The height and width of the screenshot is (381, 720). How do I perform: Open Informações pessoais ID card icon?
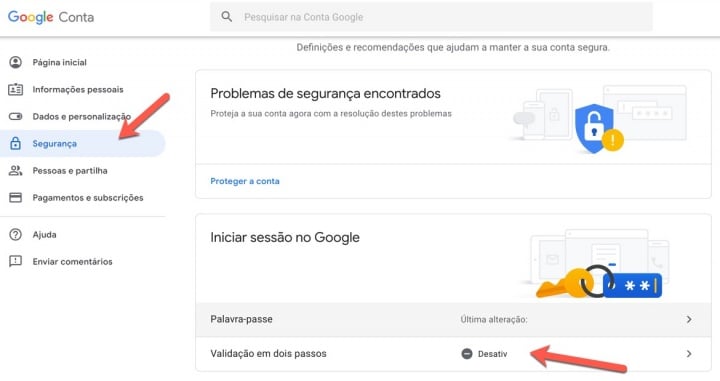16,89
